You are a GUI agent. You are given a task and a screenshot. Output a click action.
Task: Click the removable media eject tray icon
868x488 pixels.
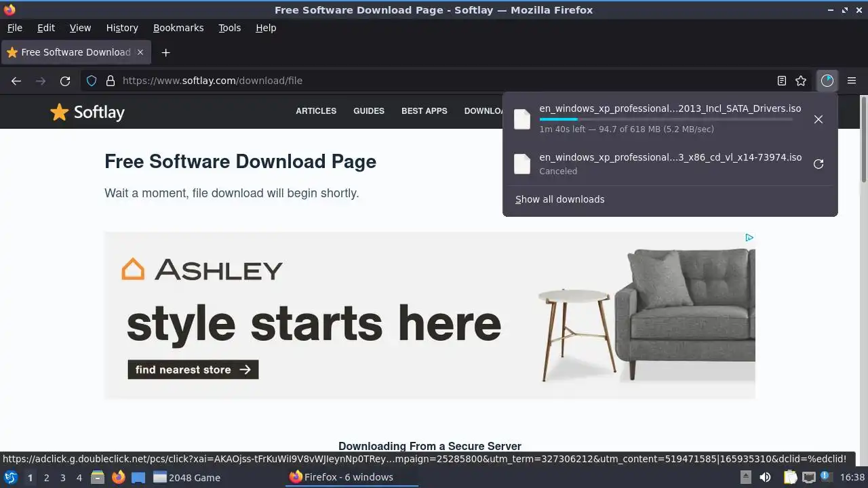click(745, 477)
